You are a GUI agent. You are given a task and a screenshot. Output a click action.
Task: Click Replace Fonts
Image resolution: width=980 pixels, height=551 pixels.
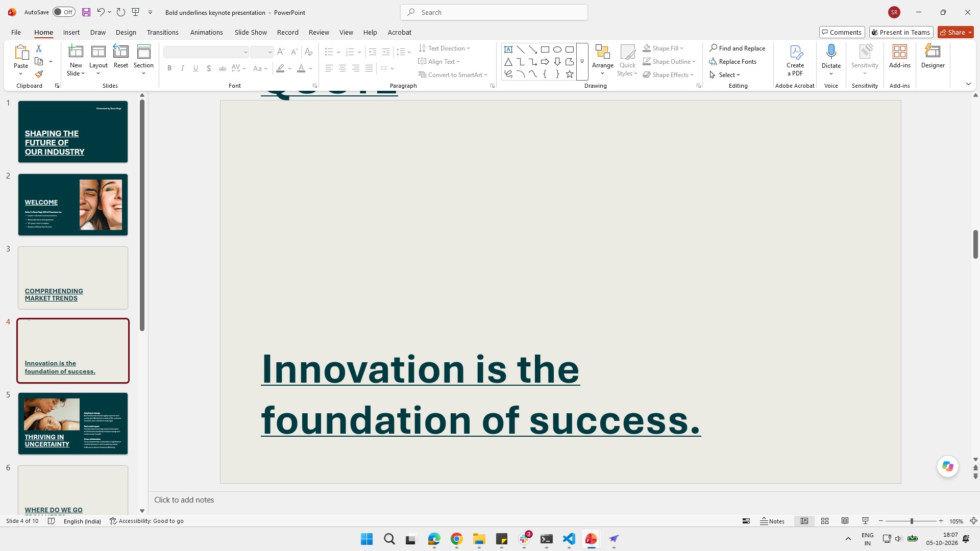733,61
